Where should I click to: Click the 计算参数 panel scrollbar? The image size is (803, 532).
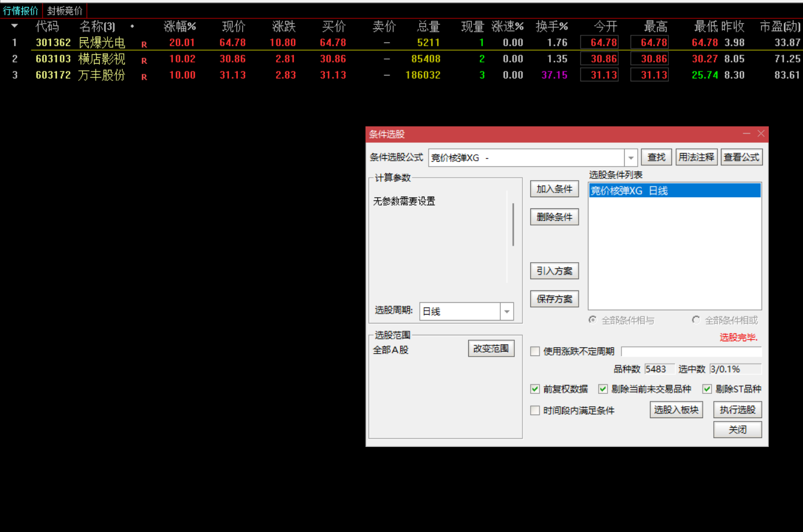point(513,225)
